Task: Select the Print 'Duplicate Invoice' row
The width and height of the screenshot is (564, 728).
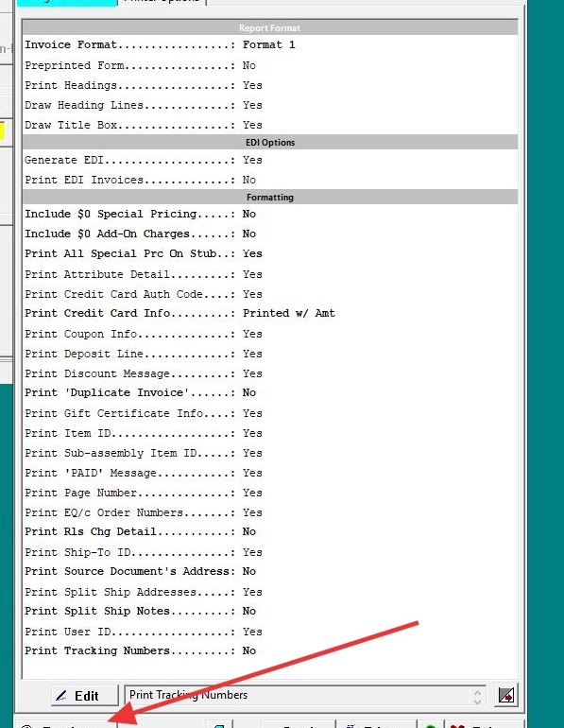Action: pyautogui.click(x=270, y=392)
